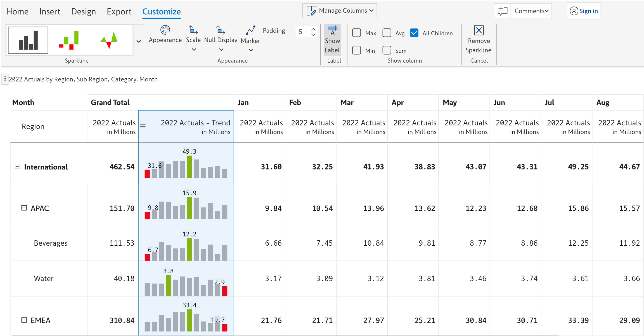Viewport: 644px width, 336px height.
Task: Click the Remove Sparkline icon
Action: click(479, 30)
